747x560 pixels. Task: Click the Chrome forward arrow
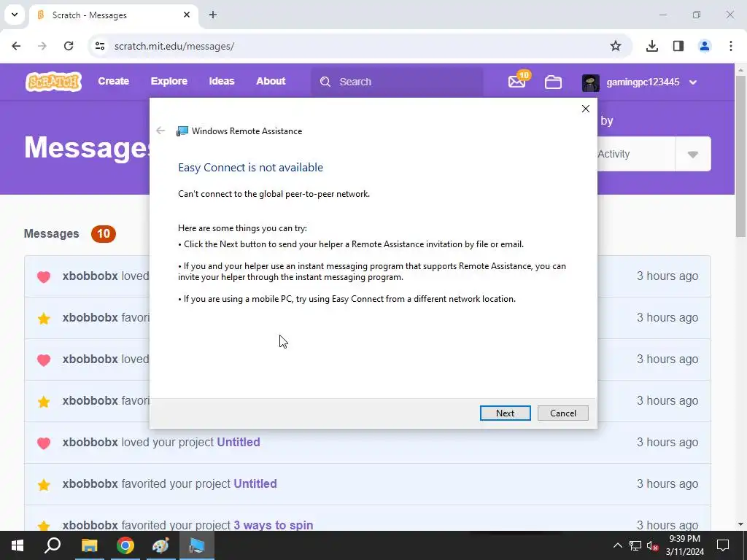pos(42,46)
